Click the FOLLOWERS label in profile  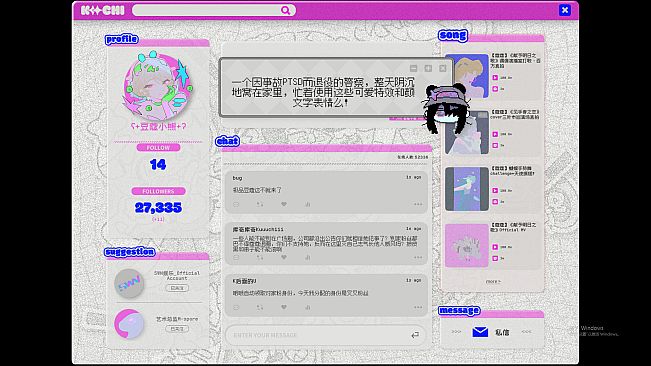tap(158, 191)
